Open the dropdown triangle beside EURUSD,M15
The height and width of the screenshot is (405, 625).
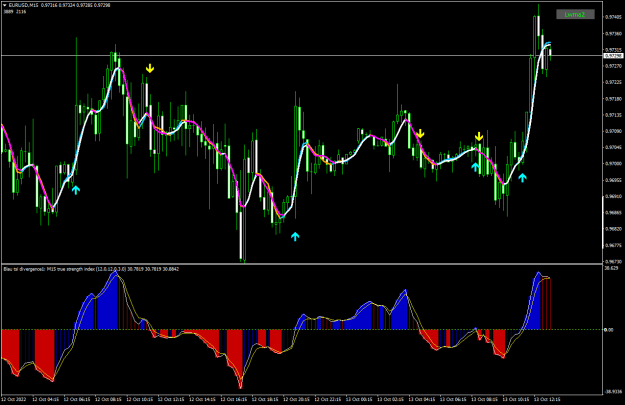(5, 5)
